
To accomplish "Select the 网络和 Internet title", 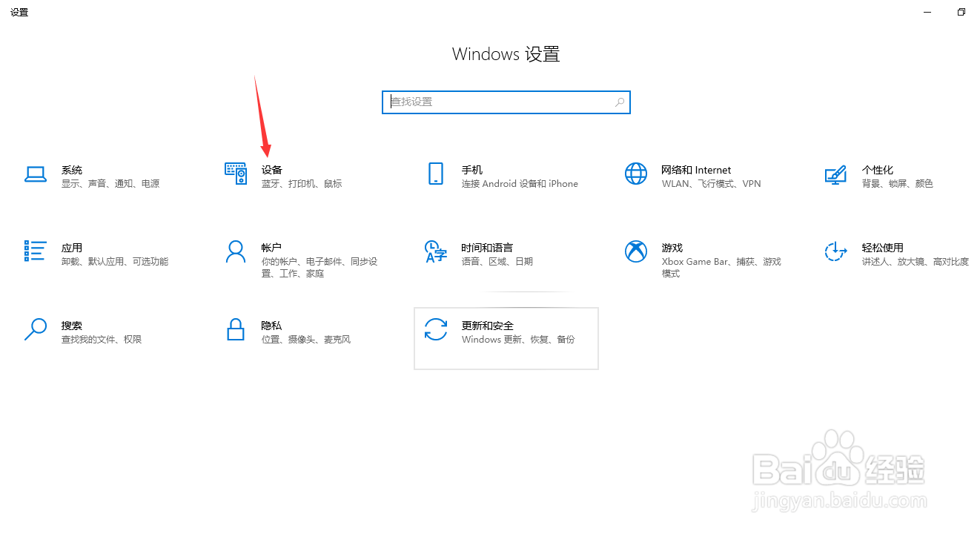I will click(696, 170).
